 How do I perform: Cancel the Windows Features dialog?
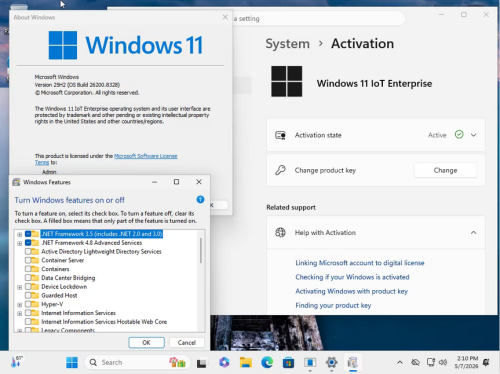coord(187,342)
